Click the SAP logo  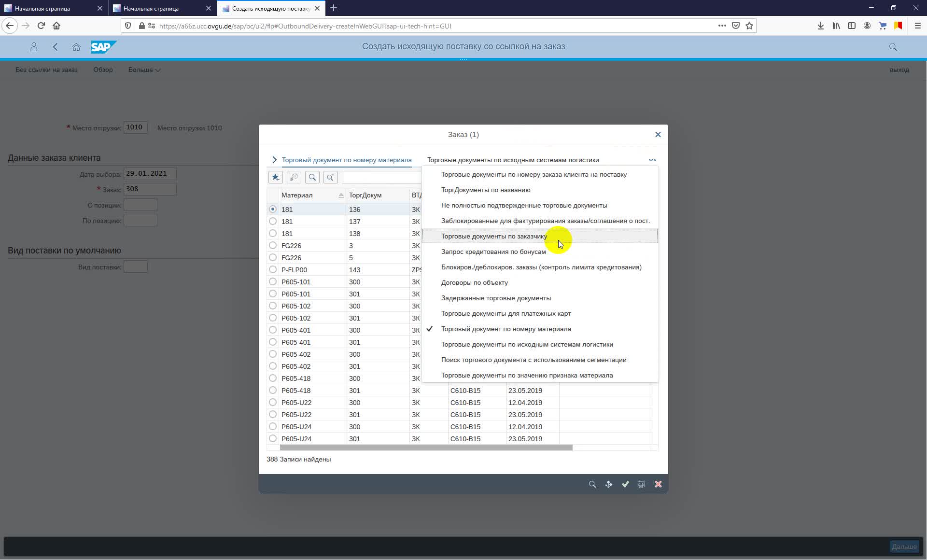[103, 47]
